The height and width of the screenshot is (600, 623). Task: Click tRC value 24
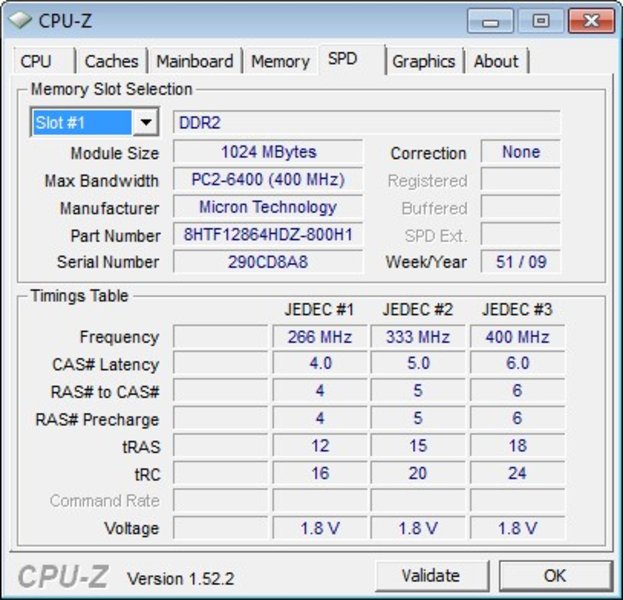pos(517,473)
